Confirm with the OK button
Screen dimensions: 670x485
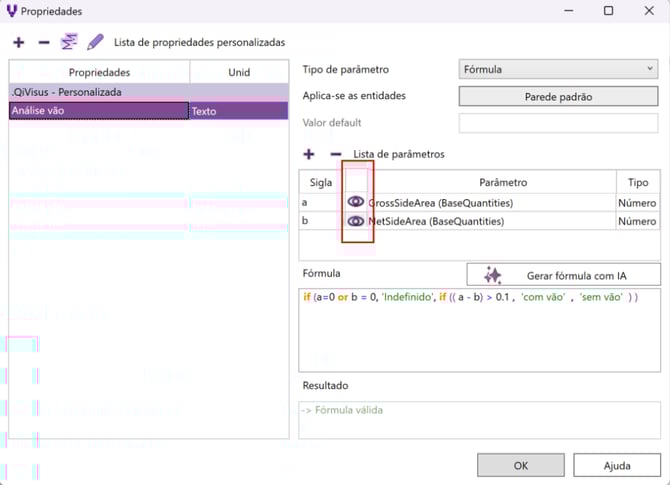coord(520,465)
